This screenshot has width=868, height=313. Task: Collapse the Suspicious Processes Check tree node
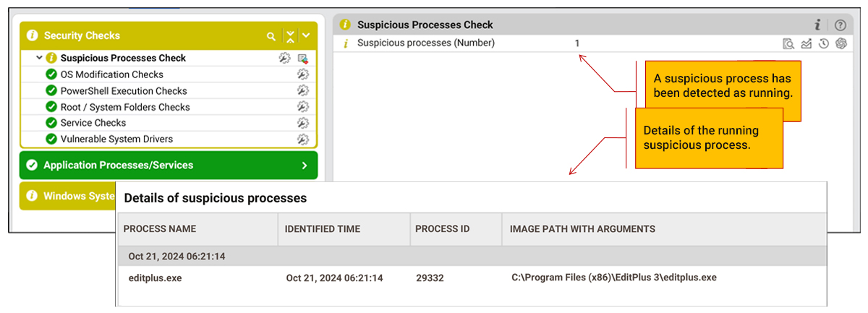(39, 58)
